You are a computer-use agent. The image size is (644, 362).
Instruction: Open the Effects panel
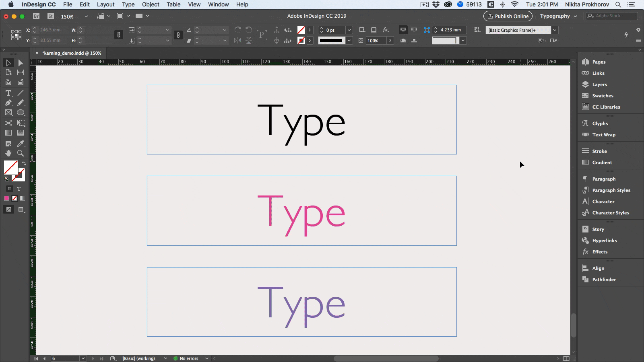(599, 251)
